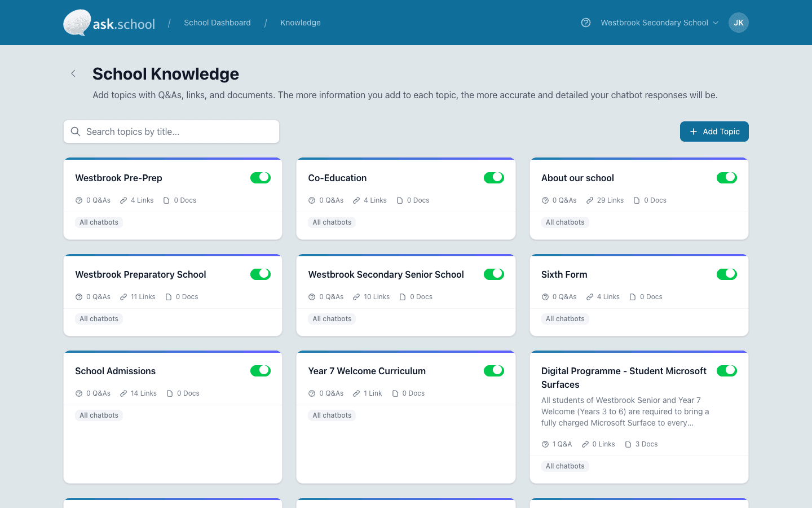Click "14 Links" on School Admissions card
Screen dimensions: 812x508
(144, 393)
